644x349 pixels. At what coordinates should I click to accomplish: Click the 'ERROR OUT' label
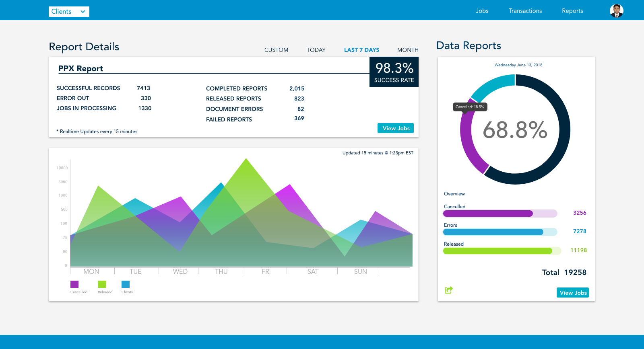coord(73,98)
